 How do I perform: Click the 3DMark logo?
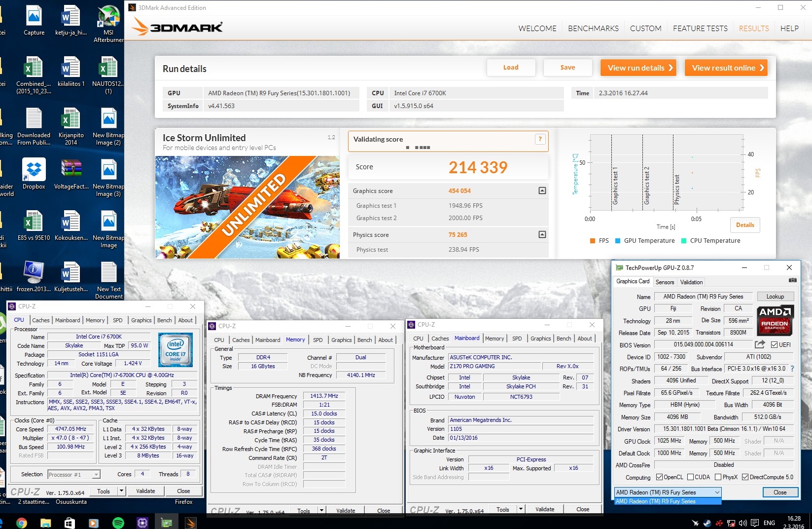177,27
